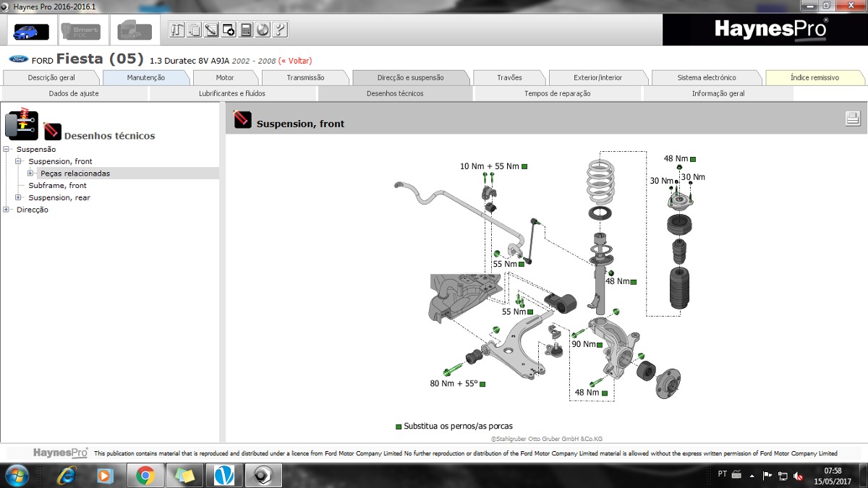
Task: Select Peças relacionadas tree item
Action: tap(75, 174)
